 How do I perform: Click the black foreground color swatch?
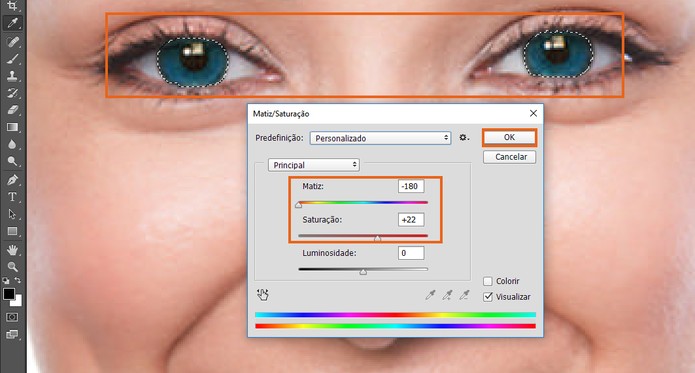click(x=8, y=294)
